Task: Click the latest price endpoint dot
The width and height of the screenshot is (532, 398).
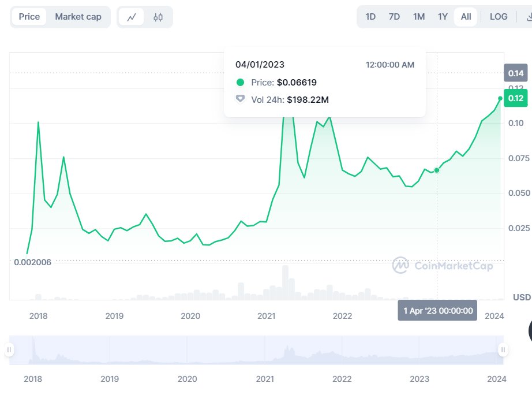Action: click(x=500, y=98)
